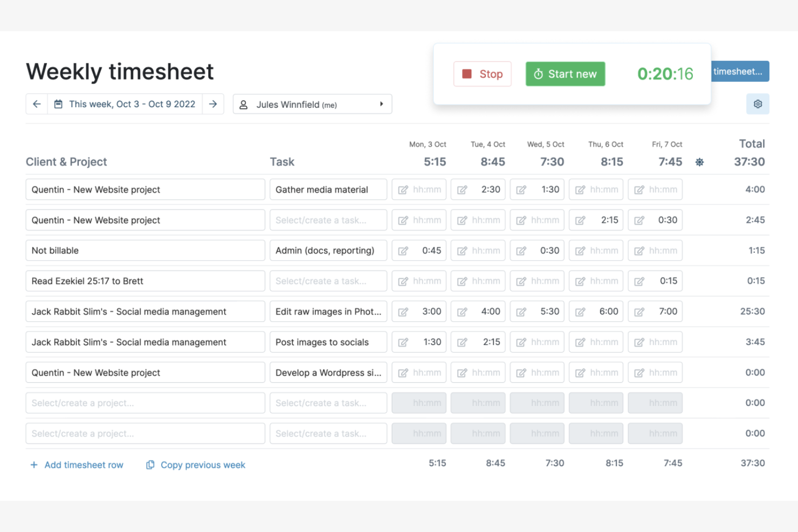Click the column gear beside Friday's total
The width and height of the screenshot is (798, 532).
tap(699, 162)
